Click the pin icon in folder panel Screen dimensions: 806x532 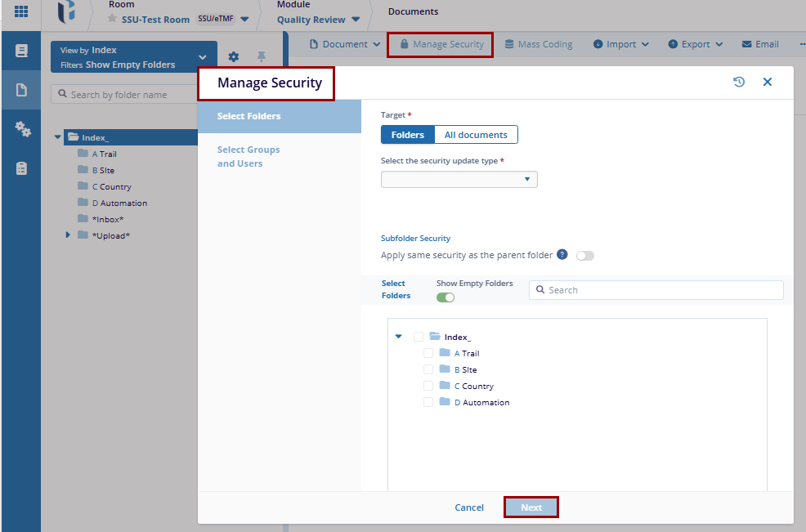click(262, 56)
